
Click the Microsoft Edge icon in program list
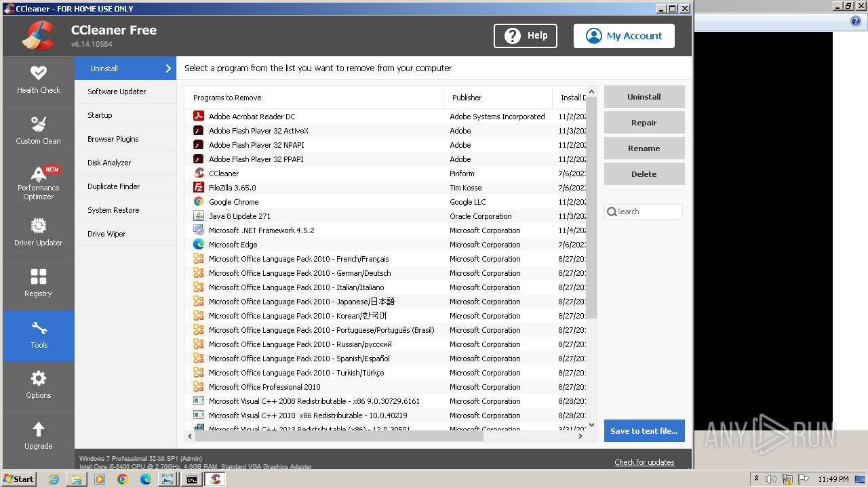click(199, 244)
